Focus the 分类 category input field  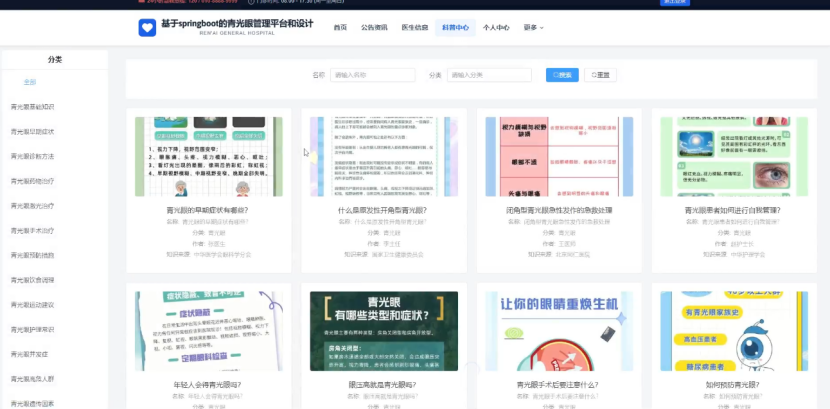tap(489, 75)
